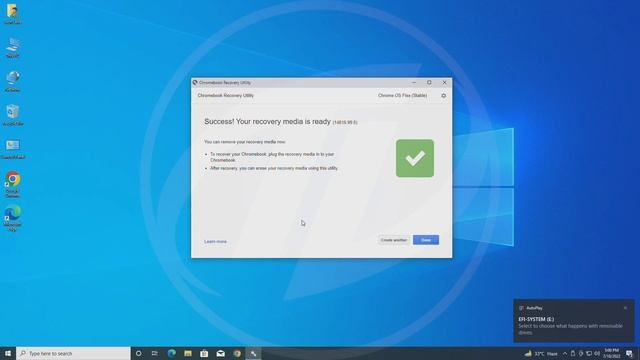The image size is (640, 360).
Task: Click the EFI-SYSTEM (E:) AutoPlay notification
Action: 573,321
